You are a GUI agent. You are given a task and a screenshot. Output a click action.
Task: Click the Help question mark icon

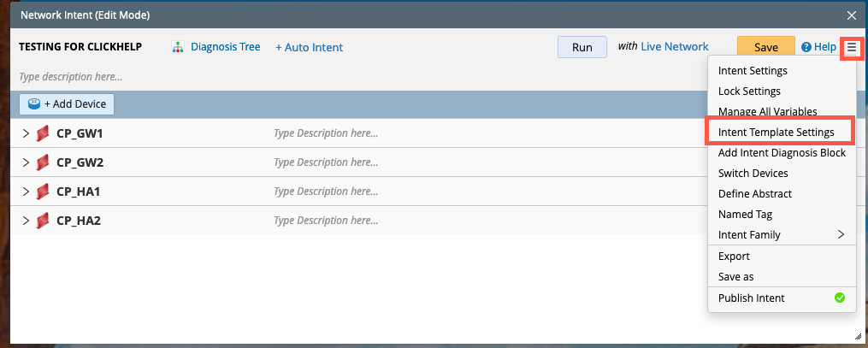click(806, 48)
